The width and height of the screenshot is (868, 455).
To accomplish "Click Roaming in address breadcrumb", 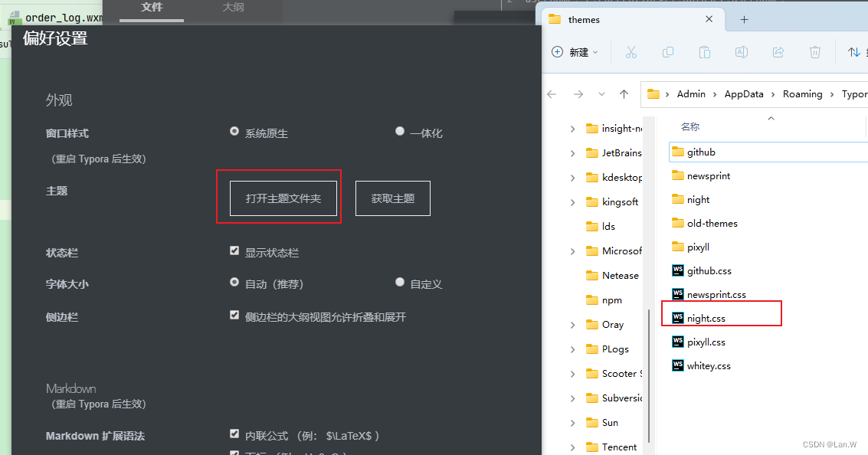I will [x=802, y=94].
